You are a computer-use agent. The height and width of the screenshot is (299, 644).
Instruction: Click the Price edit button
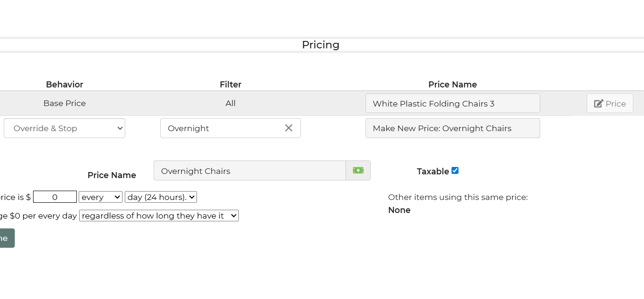point(610,104)
